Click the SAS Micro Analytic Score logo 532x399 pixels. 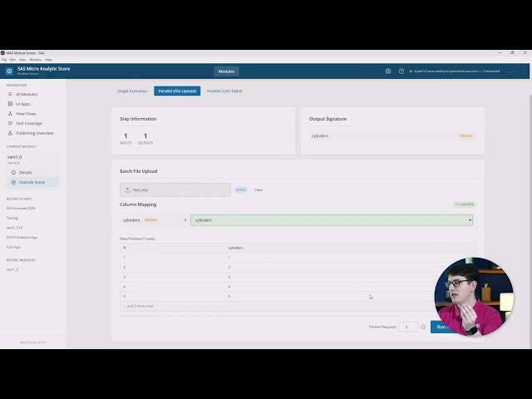(x=9, y=71)
